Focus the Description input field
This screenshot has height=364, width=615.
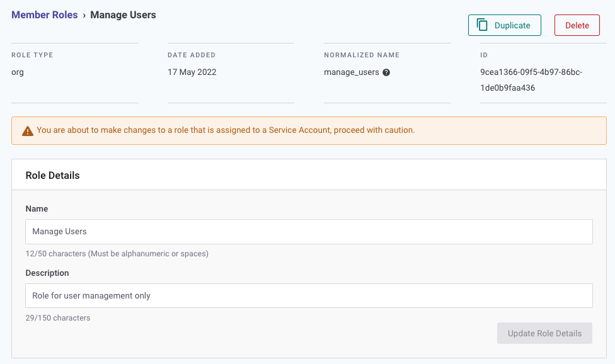309,295
